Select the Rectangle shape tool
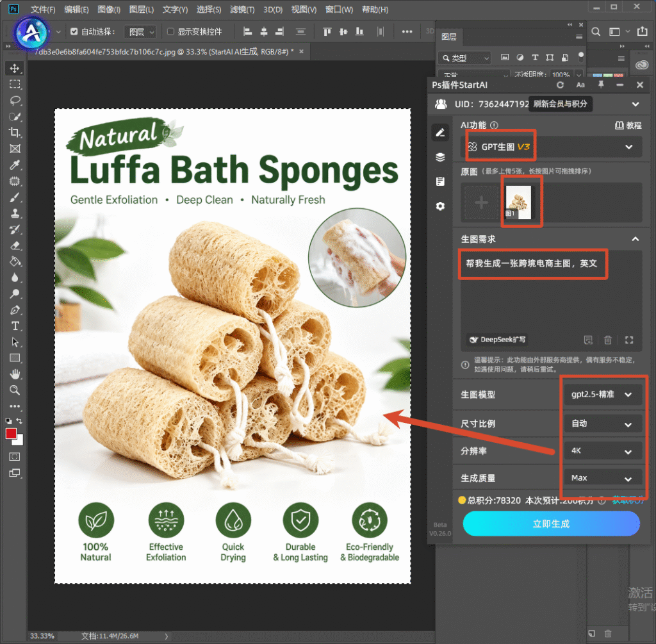Screen dimensions: 656x644 (15, 358)
